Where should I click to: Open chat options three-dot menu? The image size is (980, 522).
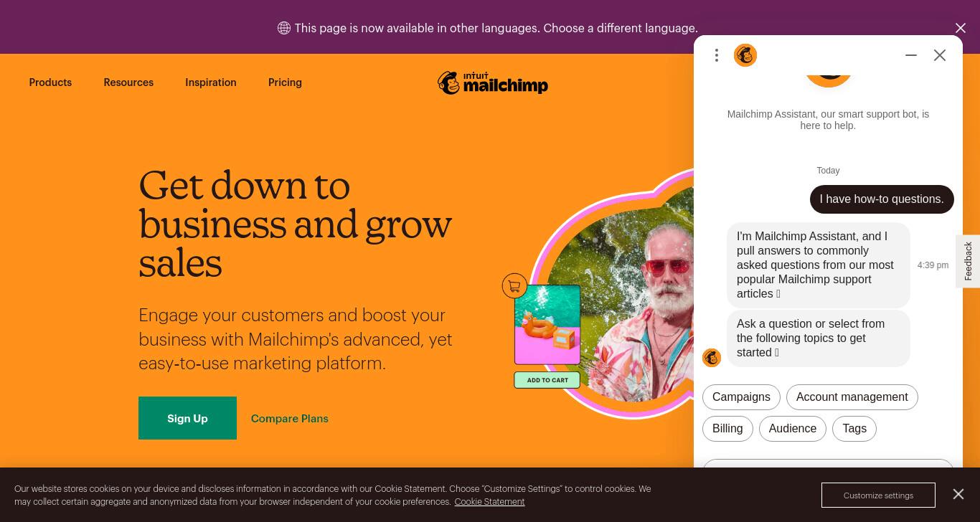[717, 55]
